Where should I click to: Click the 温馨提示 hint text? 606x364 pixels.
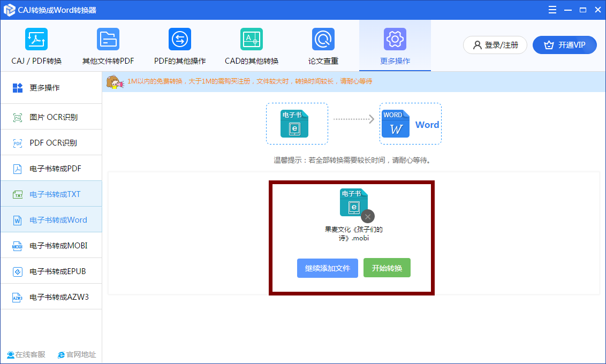[x=353, y=161]
